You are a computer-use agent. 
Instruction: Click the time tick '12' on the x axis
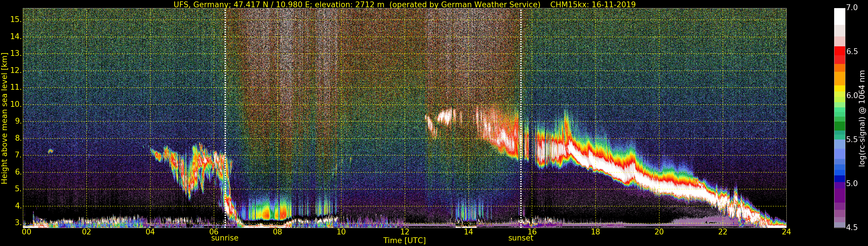pyautogui.click(x=405, y=232)
